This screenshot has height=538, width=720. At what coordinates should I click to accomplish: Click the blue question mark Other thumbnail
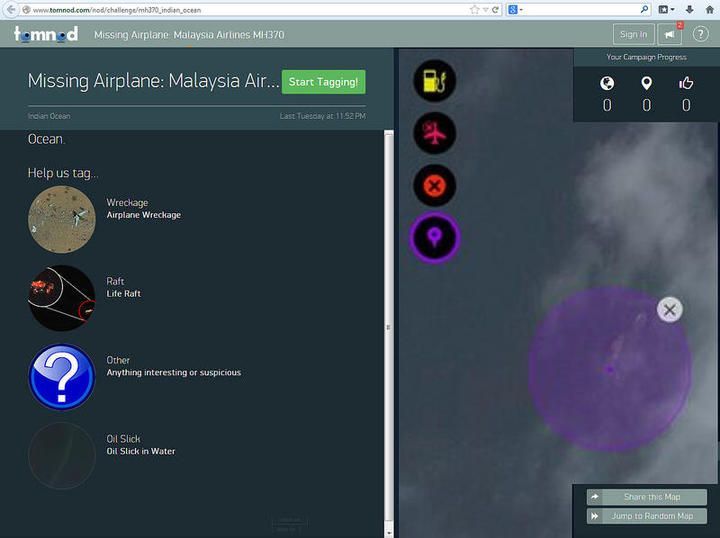coord(62,377)
